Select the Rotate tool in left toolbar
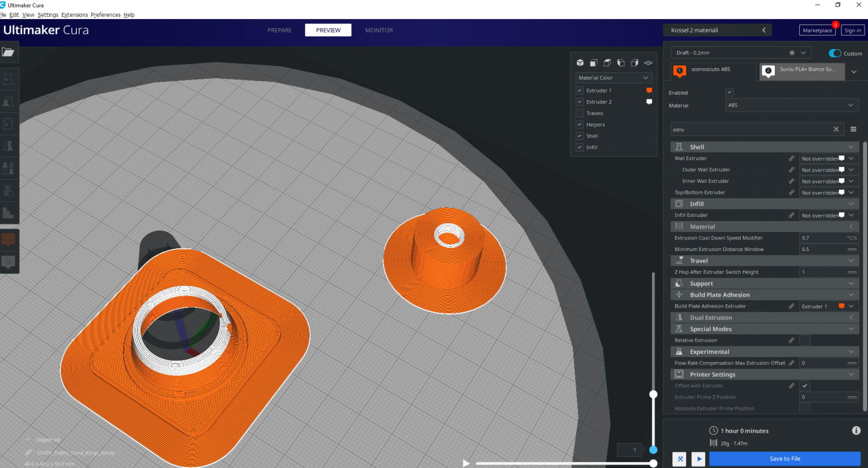868x468 pixels. 9,123
